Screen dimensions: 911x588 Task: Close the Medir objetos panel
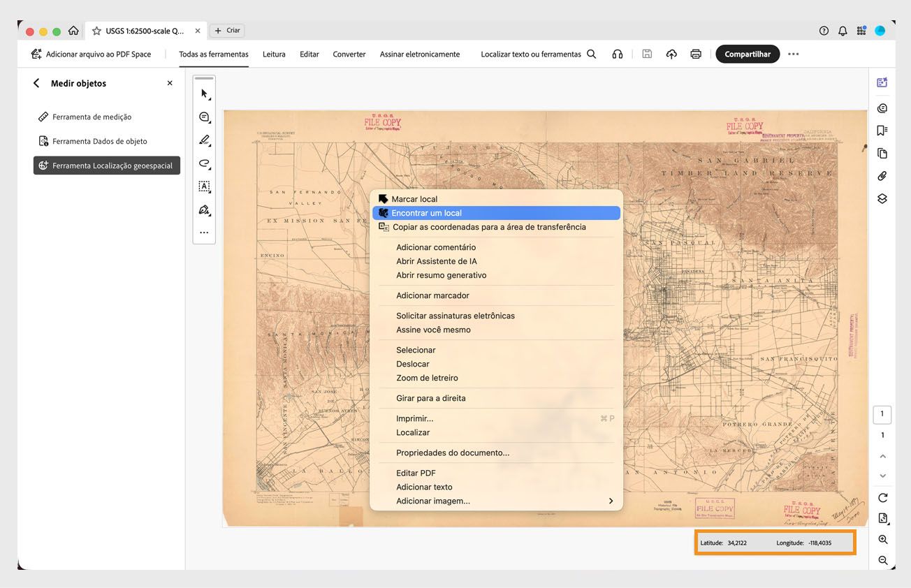170,83
